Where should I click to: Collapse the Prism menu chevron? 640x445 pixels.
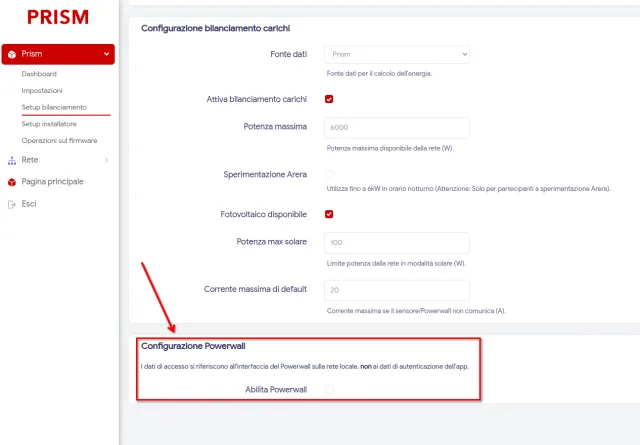coord(106,54)
